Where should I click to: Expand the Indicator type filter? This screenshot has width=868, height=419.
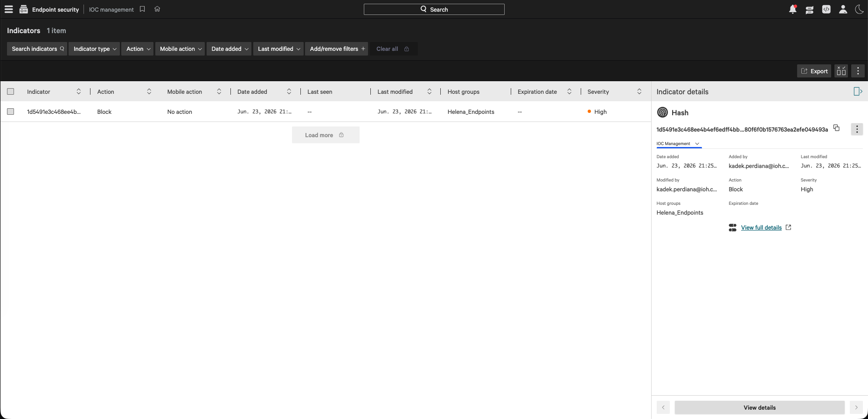tap(95, 49)
